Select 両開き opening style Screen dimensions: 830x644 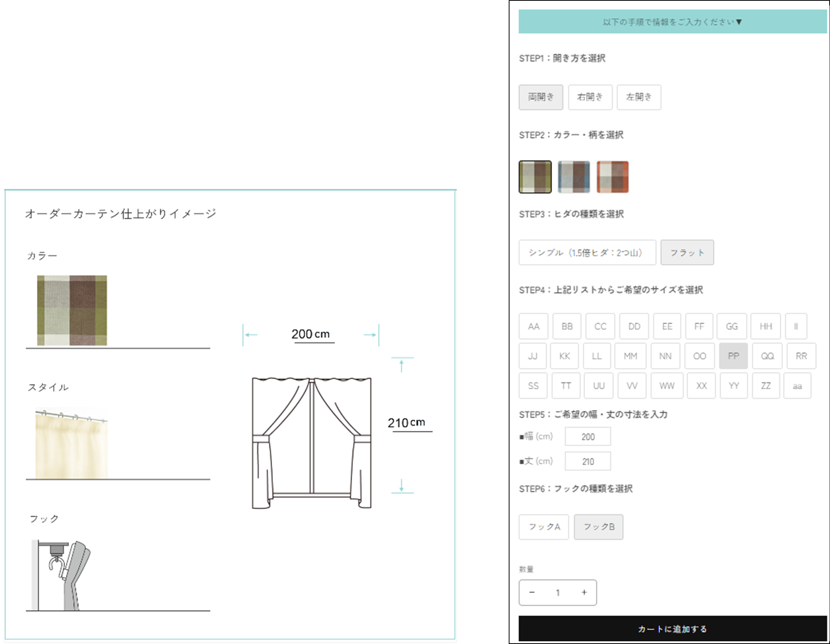541,97
